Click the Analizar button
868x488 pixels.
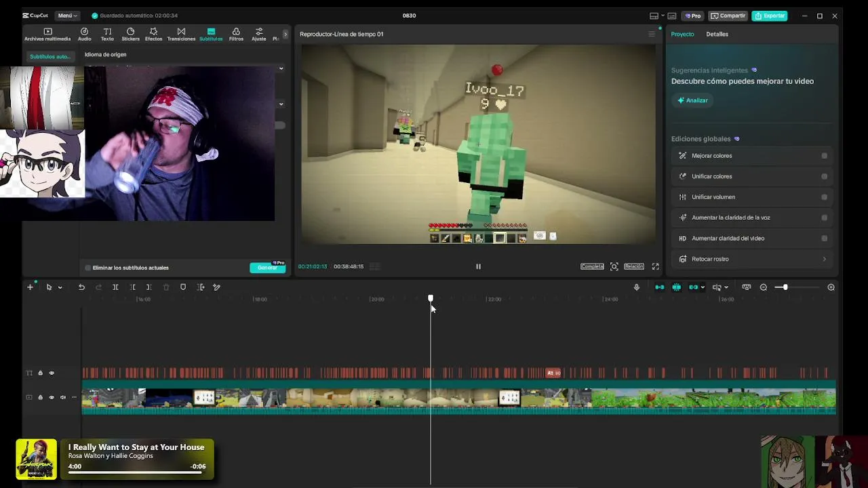[x=692, y=100]
